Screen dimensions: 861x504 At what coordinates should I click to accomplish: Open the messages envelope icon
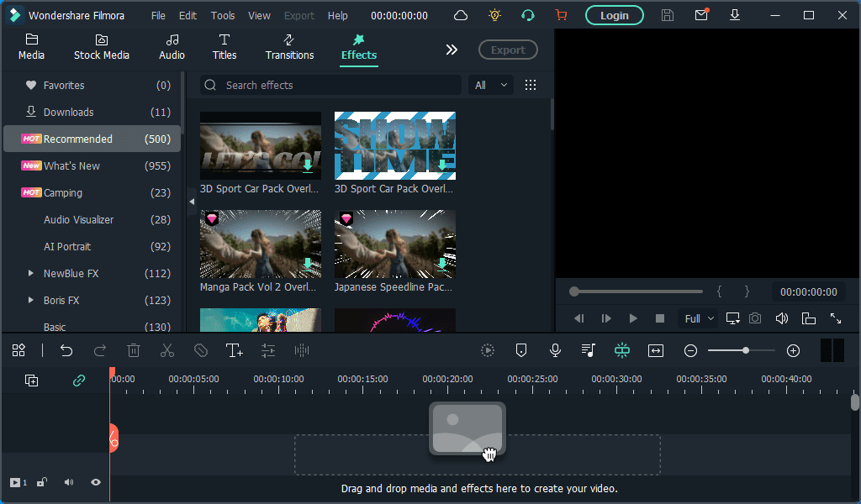click(701, 15)
